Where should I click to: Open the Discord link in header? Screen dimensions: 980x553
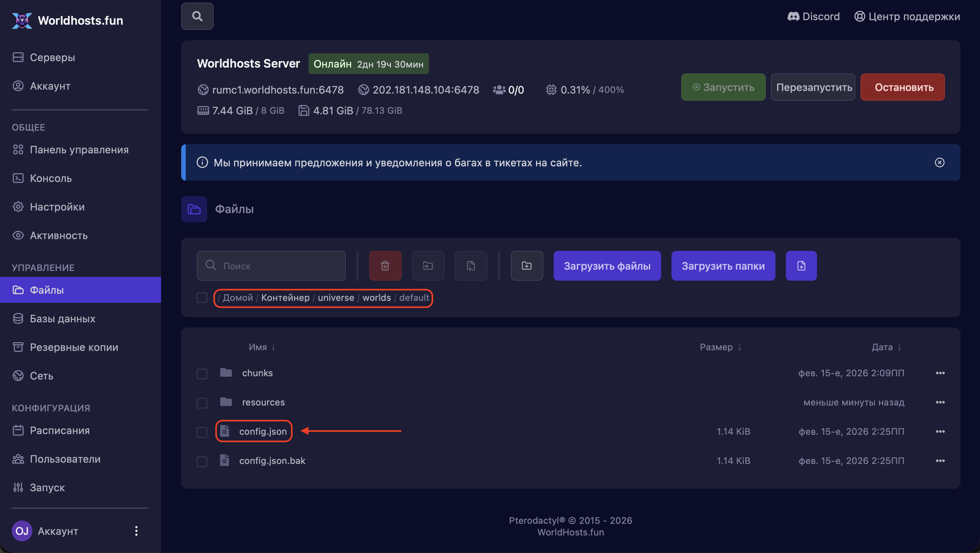point(813,16)
